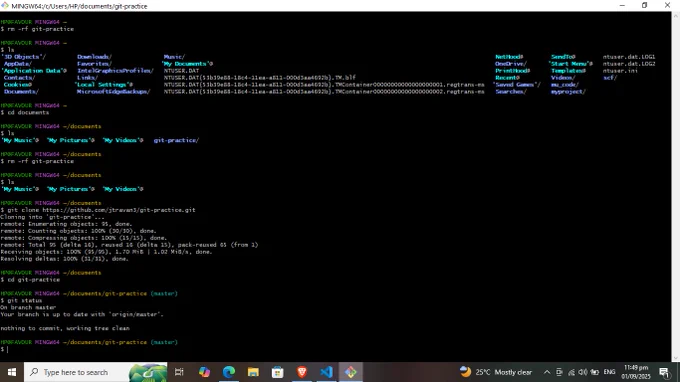Minimize the MINGW64 window
Image resolution: width=680 pixels, height=382 pixels.
[x=622, y=5]
